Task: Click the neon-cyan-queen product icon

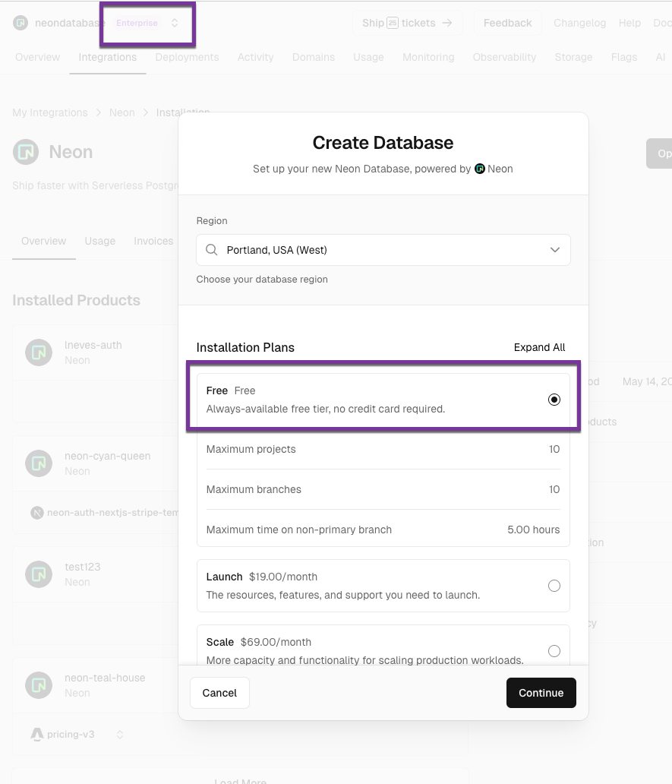Action: (39, 463)
